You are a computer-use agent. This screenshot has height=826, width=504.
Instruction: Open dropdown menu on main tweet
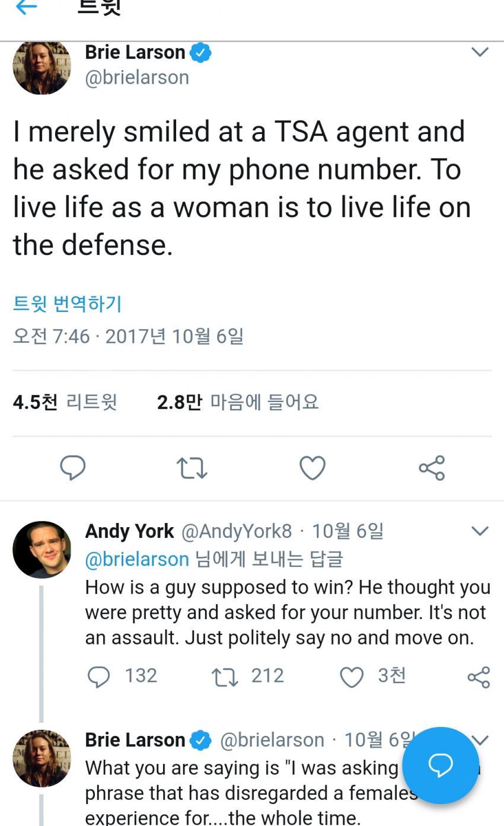(x=480, y=52)
